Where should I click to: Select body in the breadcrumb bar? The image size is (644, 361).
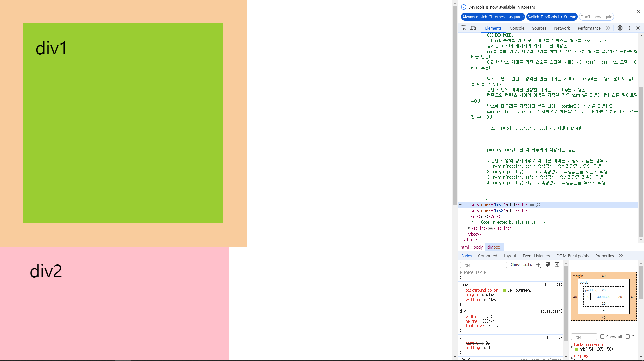point(478,247)
